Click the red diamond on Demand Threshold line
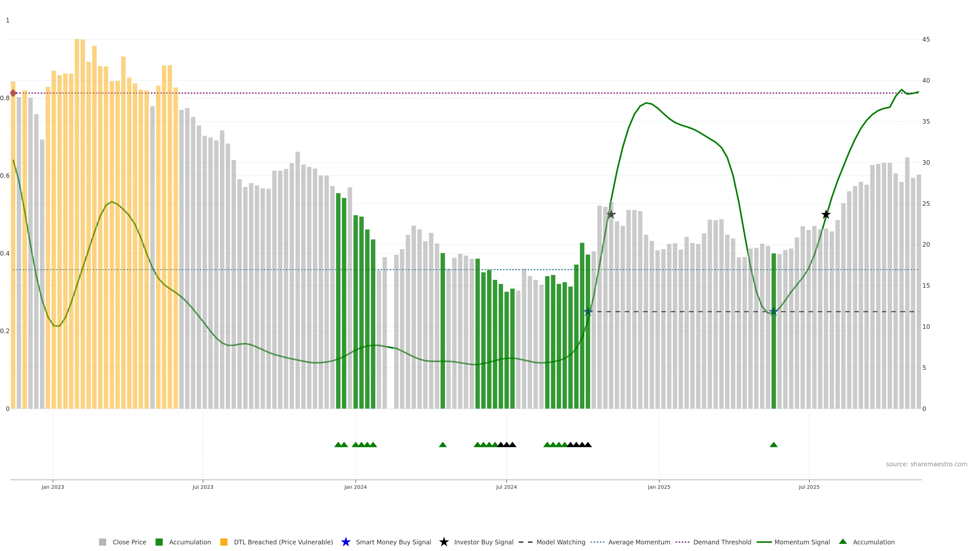The height and width of the screenshot is (551, 980). 13,93
